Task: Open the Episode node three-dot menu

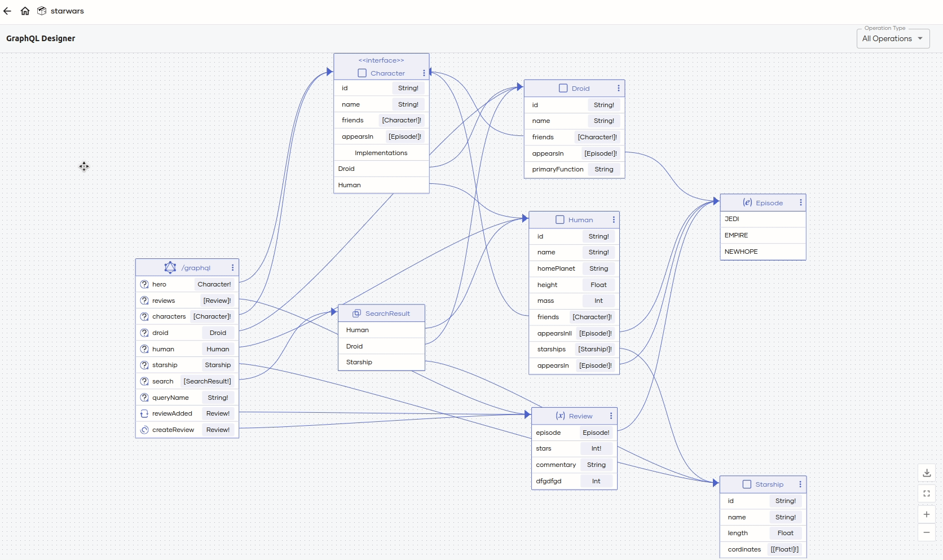Action: click(x=800, y=202)
